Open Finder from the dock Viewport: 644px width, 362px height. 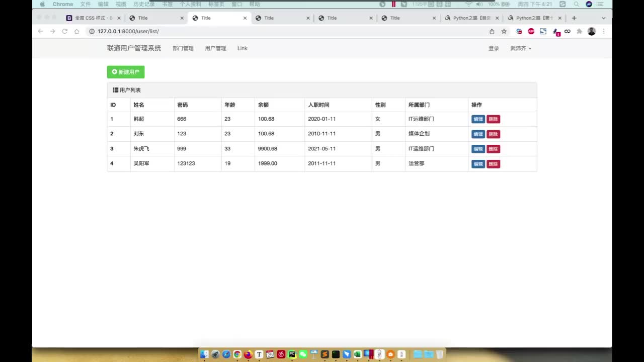[x=204, y=354]
